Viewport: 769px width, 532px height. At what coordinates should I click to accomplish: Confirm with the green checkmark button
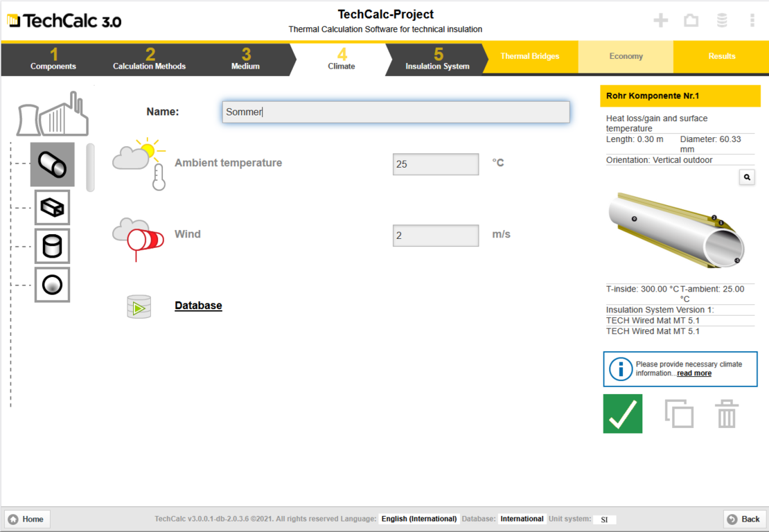(x=623, y=414)
